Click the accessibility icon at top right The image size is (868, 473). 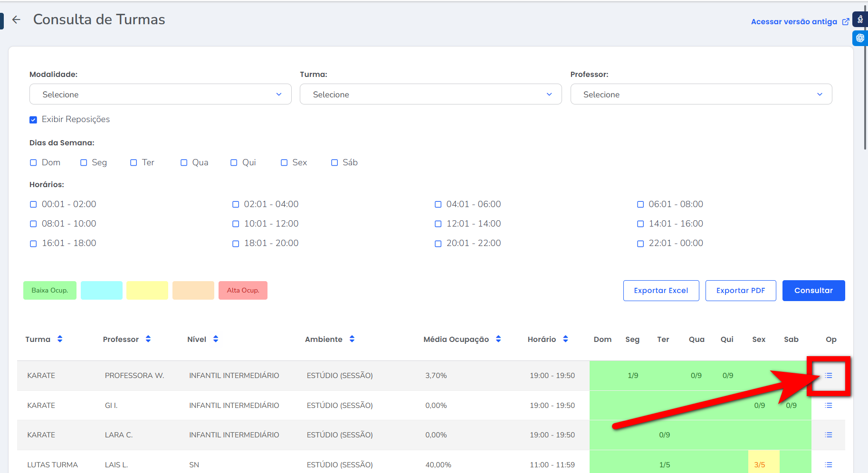(x=860, y=19)
